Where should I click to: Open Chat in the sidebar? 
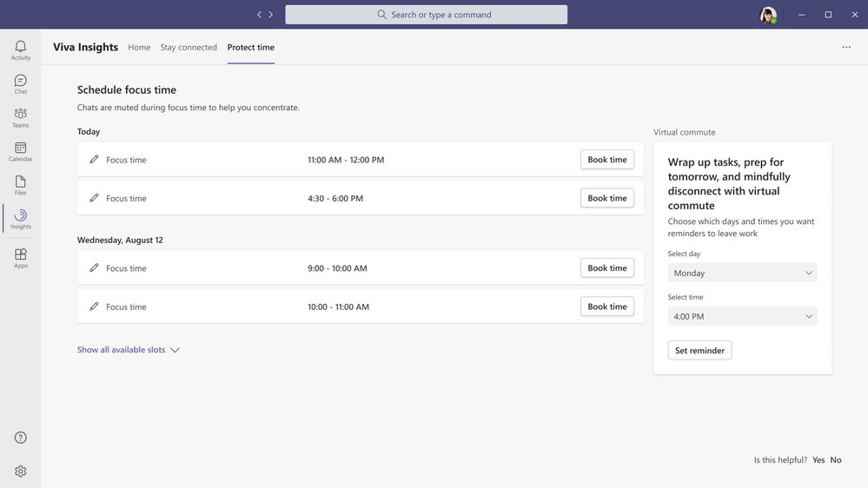21,84
